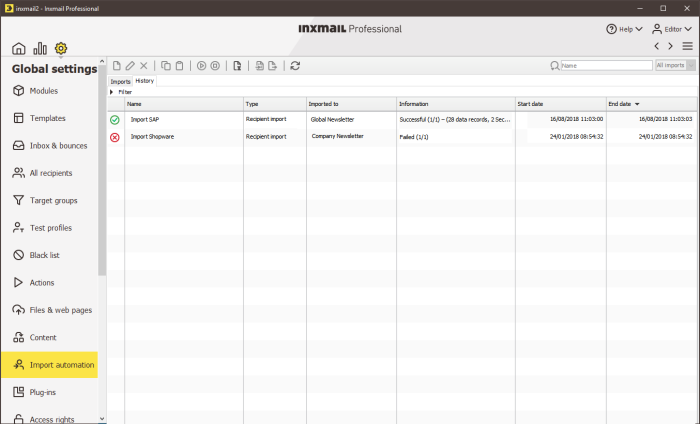Click the Delete X toolbar icon
This screenshot has width=700, height=424.
[144, 66]
